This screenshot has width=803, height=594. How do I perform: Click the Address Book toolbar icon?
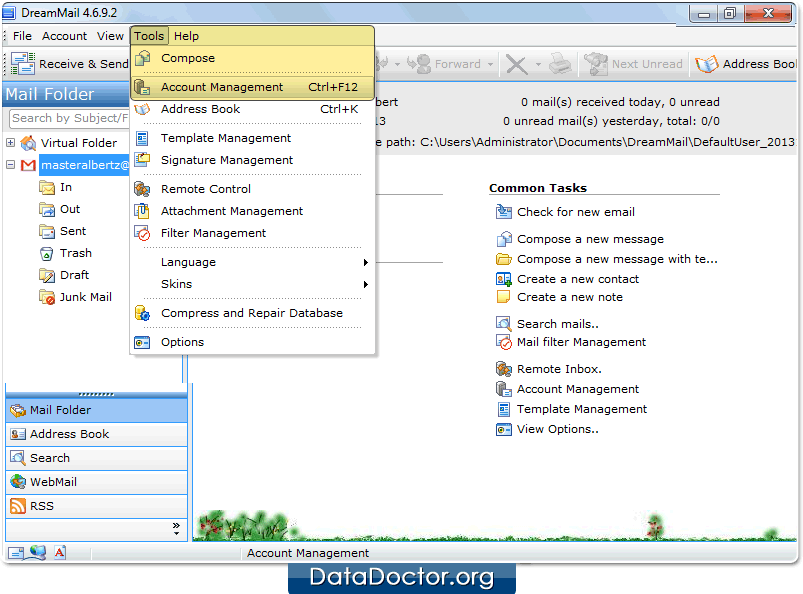click(x=707, y=65)
